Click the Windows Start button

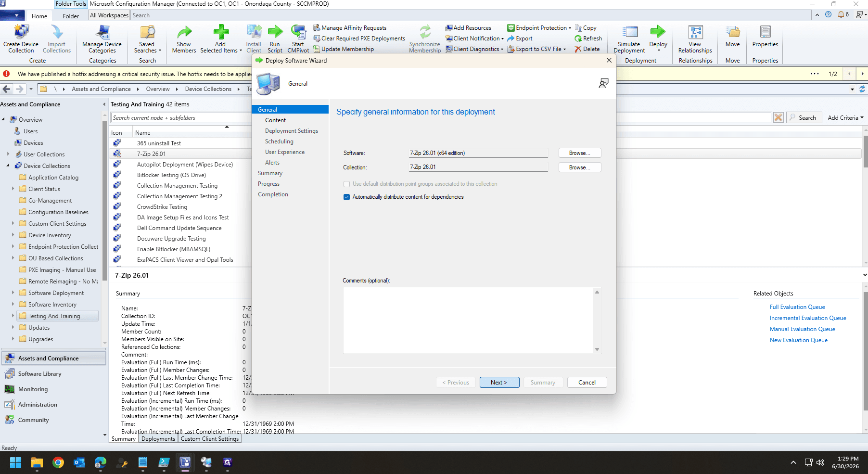click(16, 462)
